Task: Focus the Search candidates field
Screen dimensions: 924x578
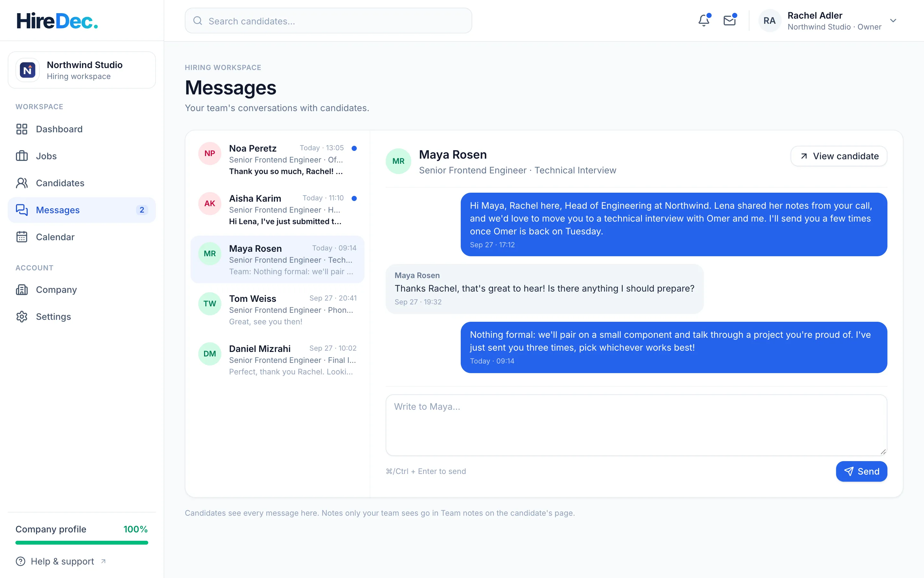Action: pos(328,21)
